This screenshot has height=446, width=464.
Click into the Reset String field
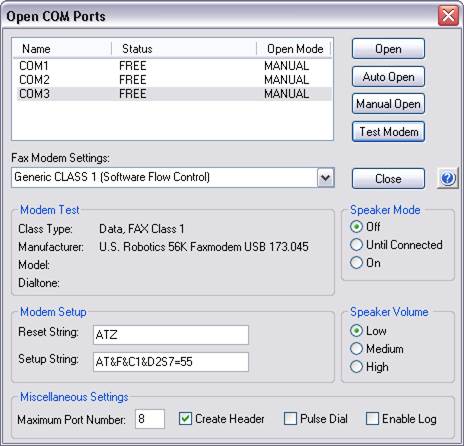pyautogui.click(x=171, y=335)
